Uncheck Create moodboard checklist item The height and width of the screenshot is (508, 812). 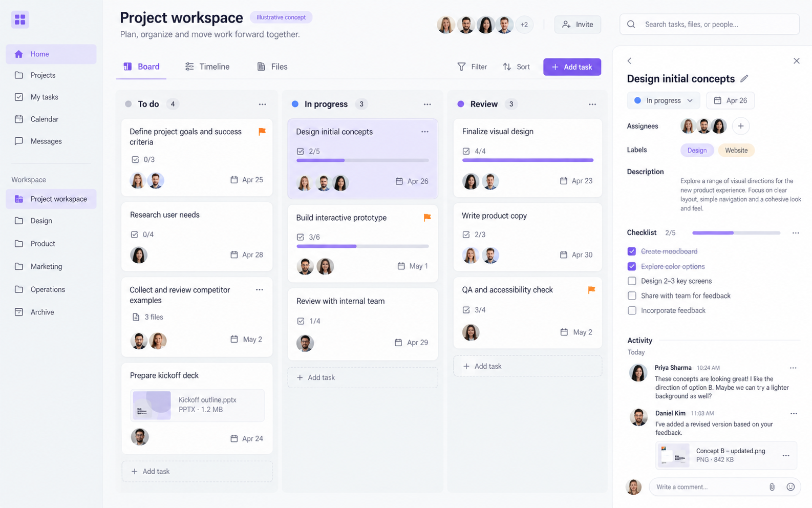pyautogui.click(x=632, y=251)
